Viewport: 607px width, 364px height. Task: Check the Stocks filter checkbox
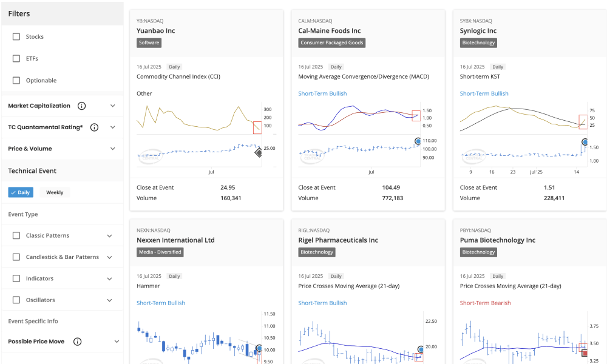16,36
